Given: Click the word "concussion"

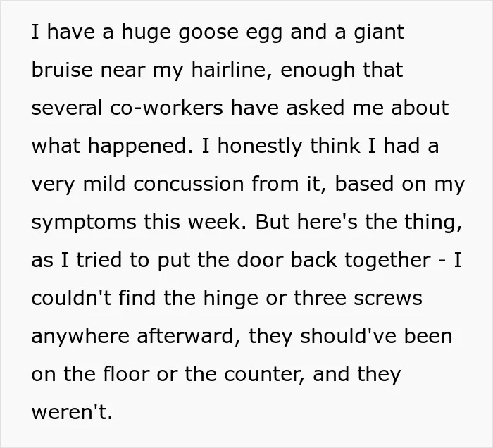Looking at the screenshot, I should 188,185.
